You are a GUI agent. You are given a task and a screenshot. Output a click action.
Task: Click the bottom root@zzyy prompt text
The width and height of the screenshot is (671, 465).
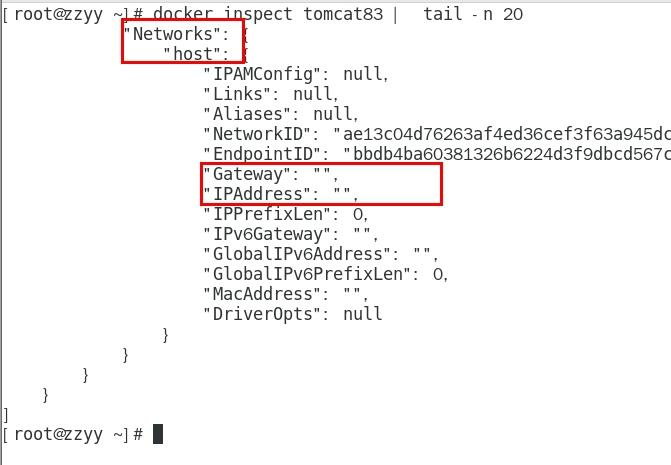[73, 434]
